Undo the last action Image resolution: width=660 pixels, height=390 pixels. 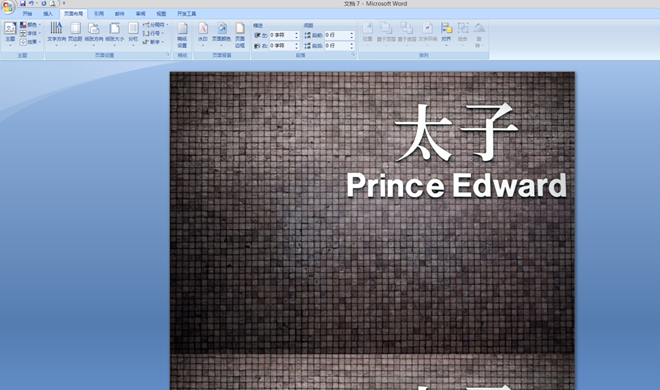[31, 3]
